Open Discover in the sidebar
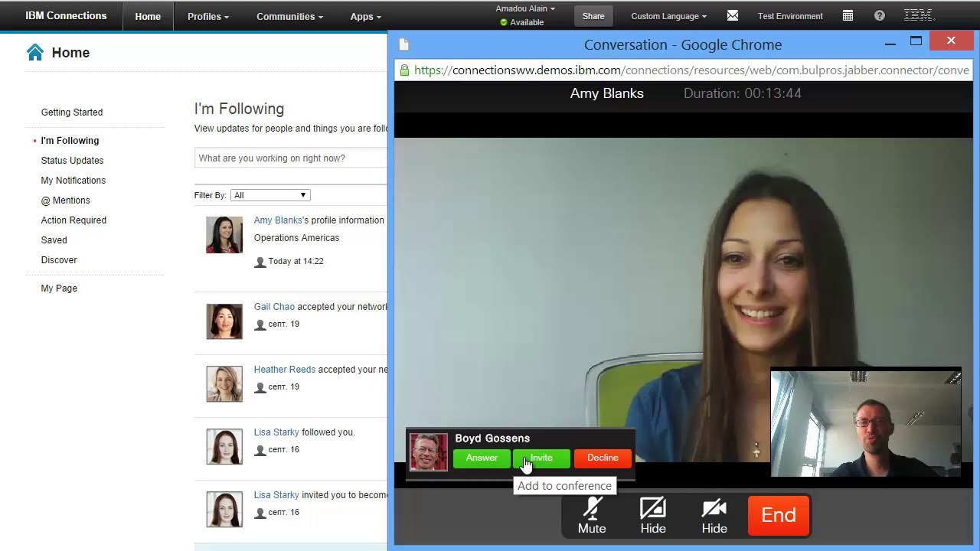The width and height of the screenshot is (980, 551). pos(59,260)
